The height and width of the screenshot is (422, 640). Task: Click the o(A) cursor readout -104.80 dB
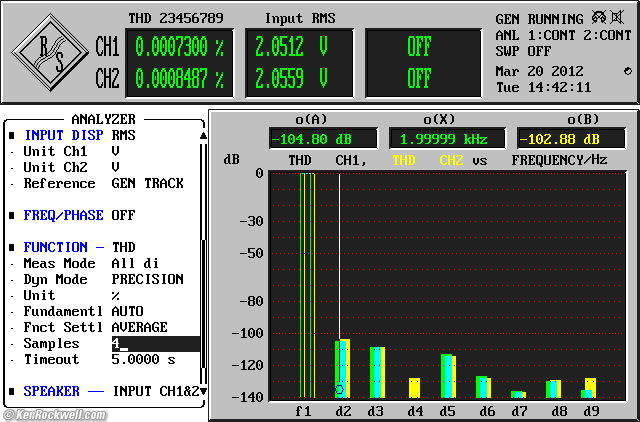(323, 139)
